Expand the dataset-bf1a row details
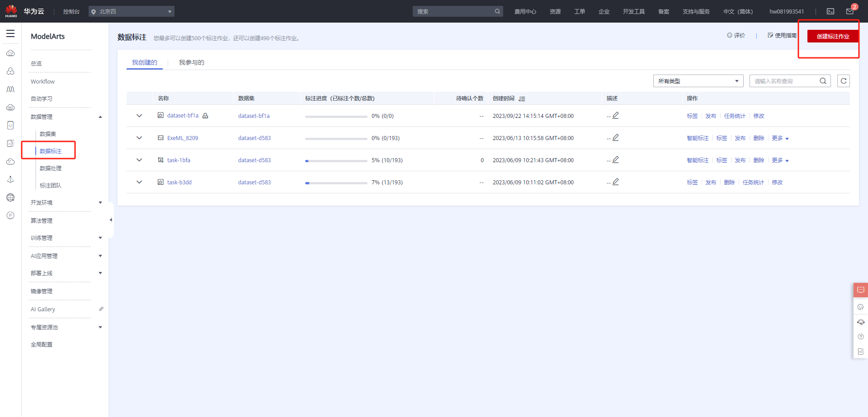 [x=139, y=116]
